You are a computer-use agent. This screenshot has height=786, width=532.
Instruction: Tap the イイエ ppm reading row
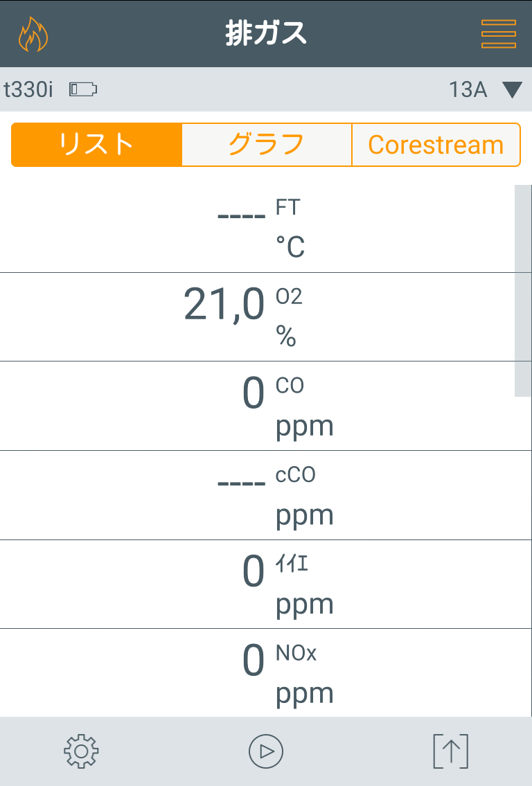(x=258, y=584)
